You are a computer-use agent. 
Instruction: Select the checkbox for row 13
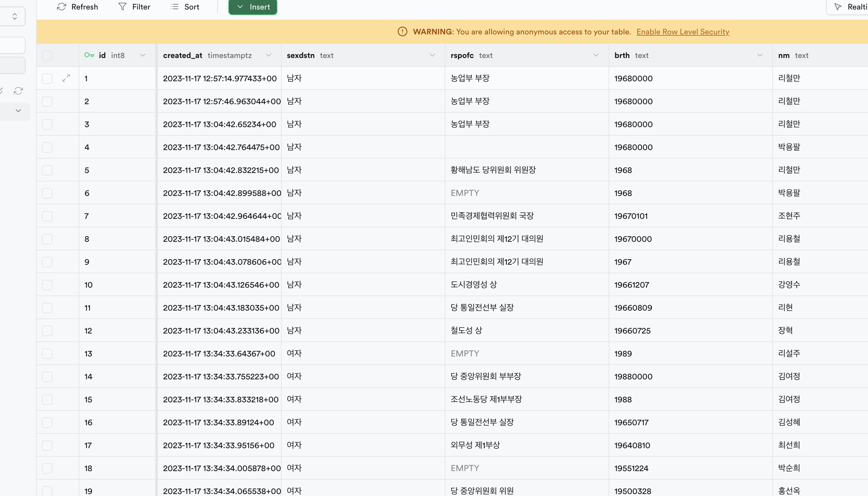pyautogui.click(x=47, y=353)
